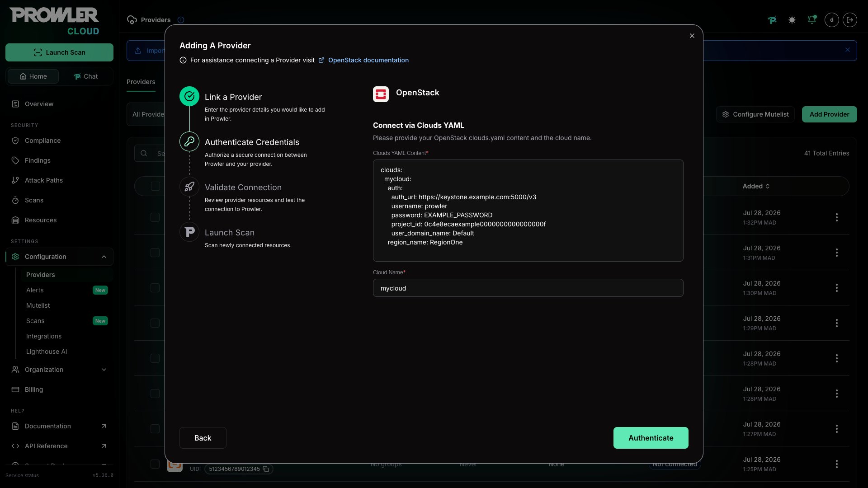Switch to the Chat tab
The width and height of the screenshot is (868, 488).
pos(85,76)
